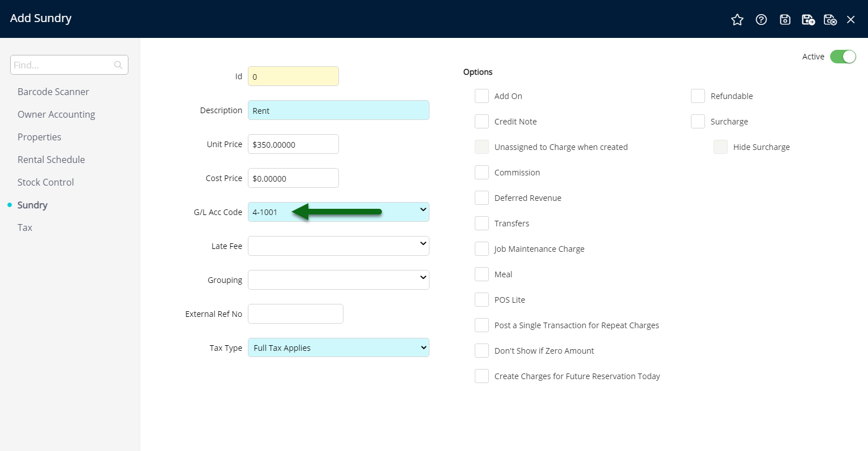Select the Sundry sidebar item

[x=32, y=205]
